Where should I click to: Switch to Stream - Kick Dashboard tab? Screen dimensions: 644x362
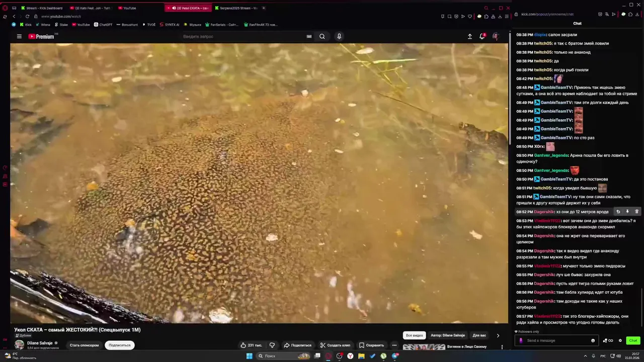tap(41, 8)
